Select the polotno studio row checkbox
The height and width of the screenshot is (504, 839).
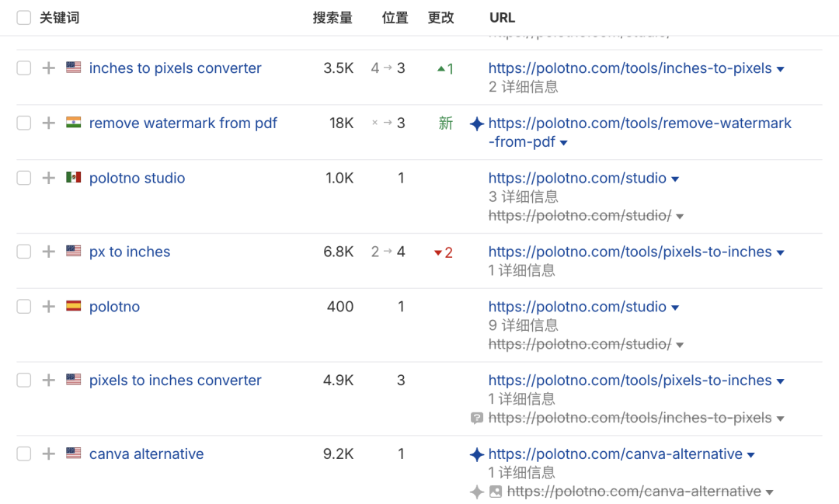point(23,178)
